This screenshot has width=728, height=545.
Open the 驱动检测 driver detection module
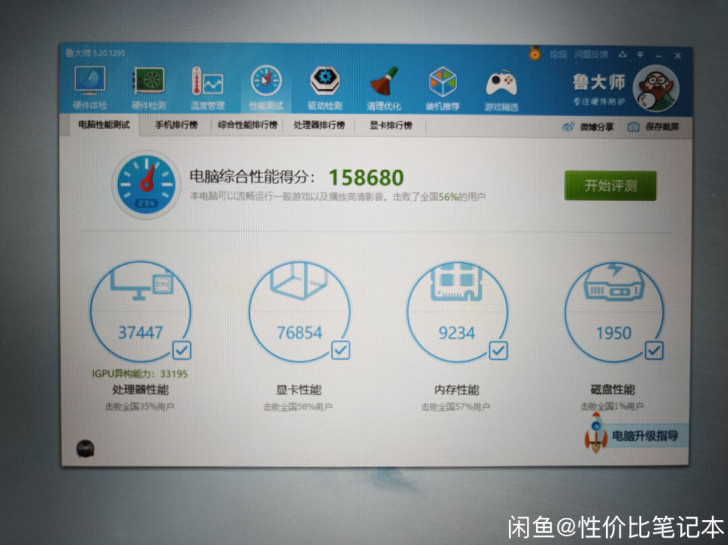[325, 88]
